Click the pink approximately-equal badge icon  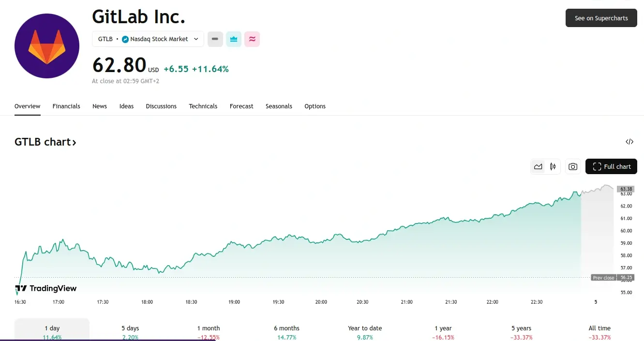[x=252, y=39]
